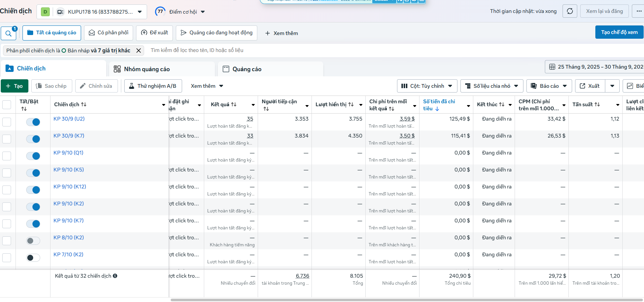The height and width of the screenshot is (302, 644).
Task: Switch to the Chiến dịch tab
Action: 53,69
